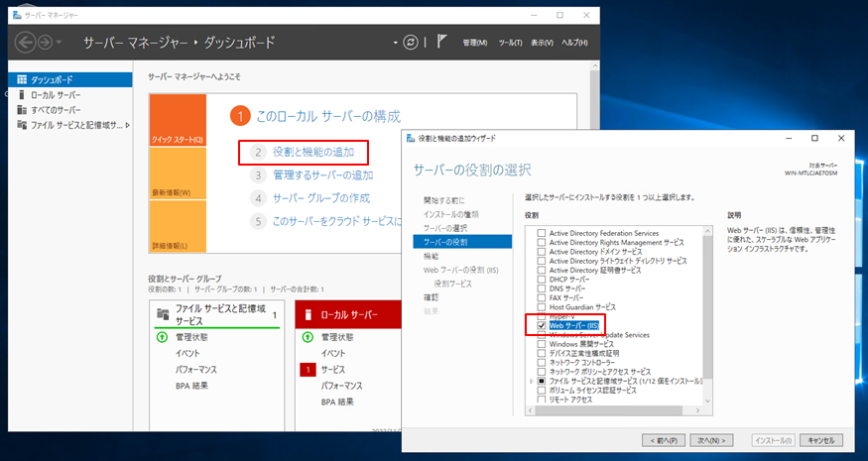Image resolution: width=868 pixels, height=461 pixels.
Task: Click the forward navigation arrow in Server Manager
Action: [45, 43]
